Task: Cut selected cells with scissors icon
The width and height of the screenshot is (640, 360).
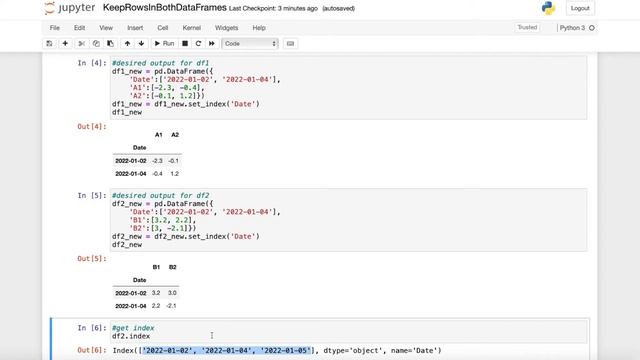Action: tap(81, 43)
